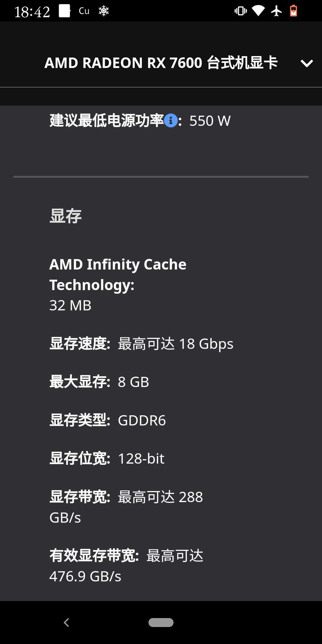
Task: Tap the home pill in navigation bar
Action: [x=161, y=623]
